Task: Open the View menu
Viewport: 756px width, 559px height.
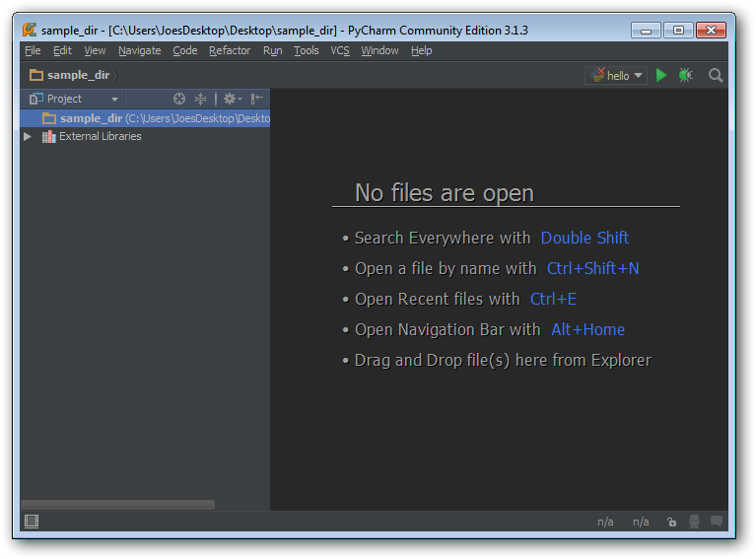Action: click(x=95, y=50)
